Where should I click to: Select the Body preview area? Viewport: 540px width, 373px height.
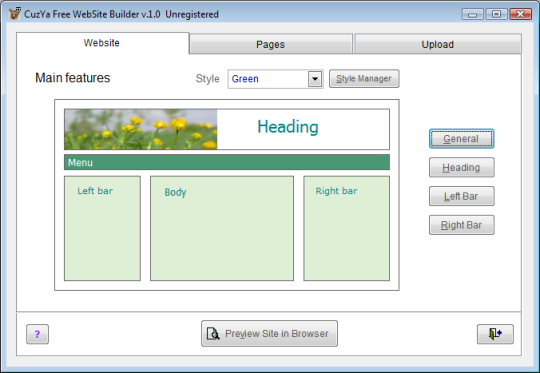tap(222, 228)
